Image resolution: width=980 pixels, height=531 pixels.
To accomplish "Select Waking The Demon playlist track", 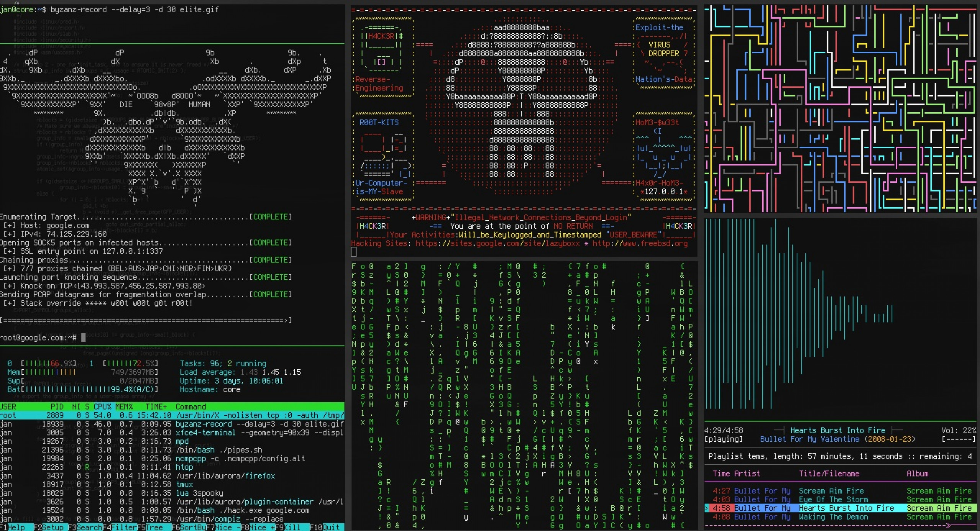I will coord(833,517).
